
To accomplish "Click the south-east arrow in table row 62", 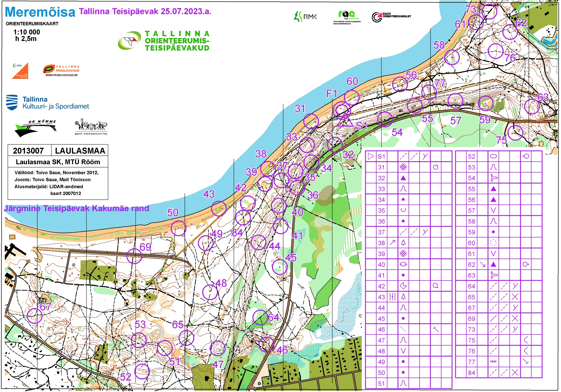I will tap(482, 265).
